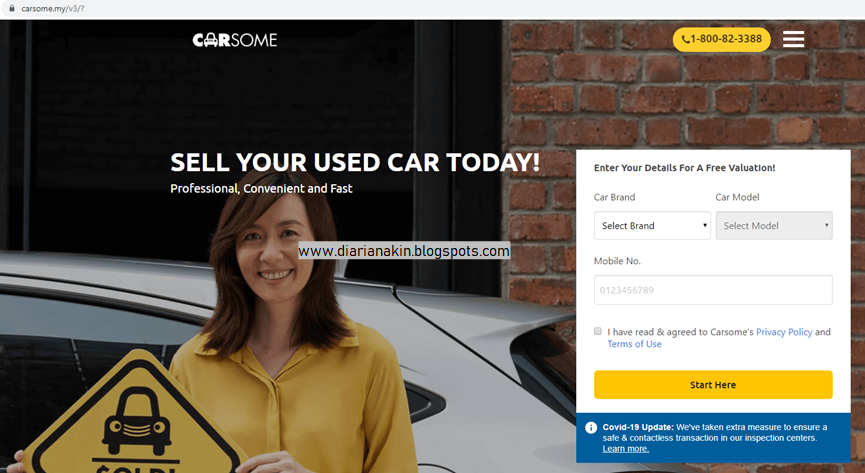Viewport: 865px width, 473px height.
Task: Open the Select Brand dropdown
Action: (x=652, y=226)
